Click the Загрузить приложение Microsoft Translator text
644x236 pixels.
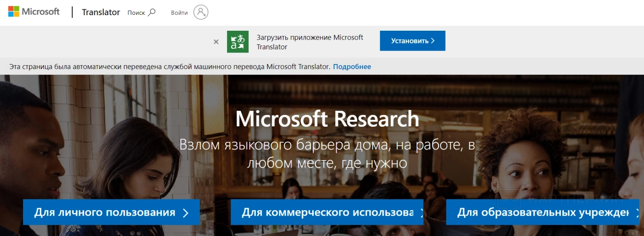[310, 42]
